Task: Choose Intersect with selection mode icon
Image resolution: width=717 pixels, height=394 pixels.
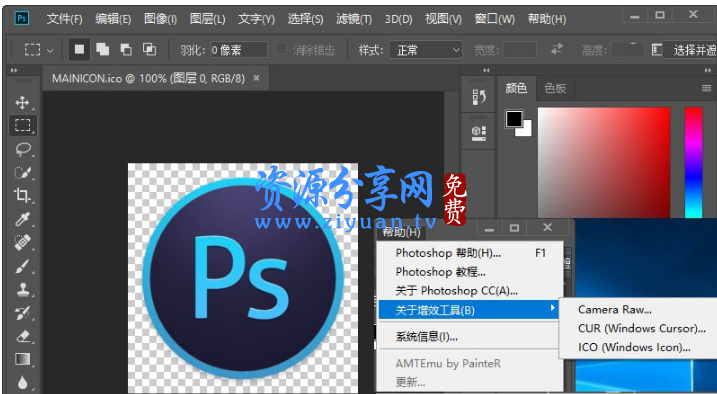Action: (150, 49)
